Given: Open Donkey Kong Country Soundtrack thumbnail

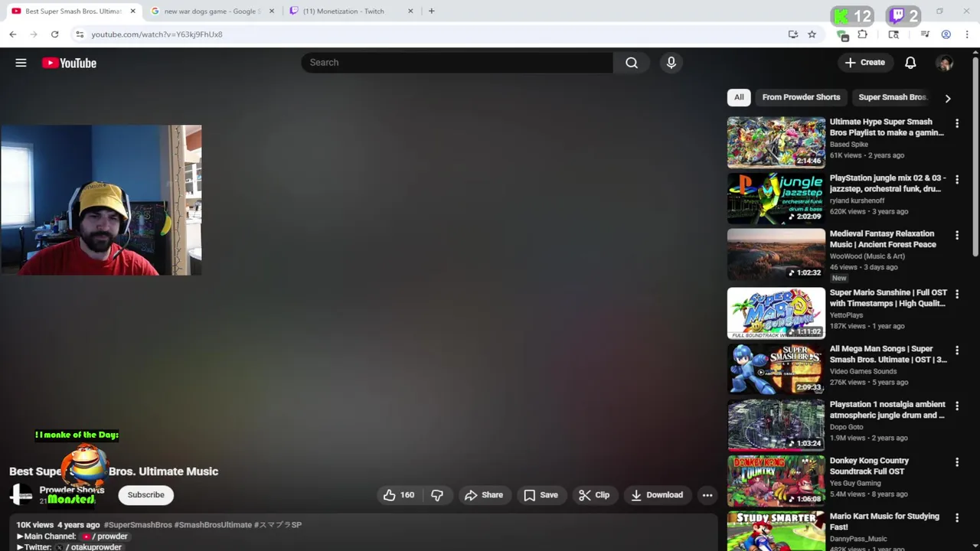Looking at the screenshot, I should pos(776,481).
